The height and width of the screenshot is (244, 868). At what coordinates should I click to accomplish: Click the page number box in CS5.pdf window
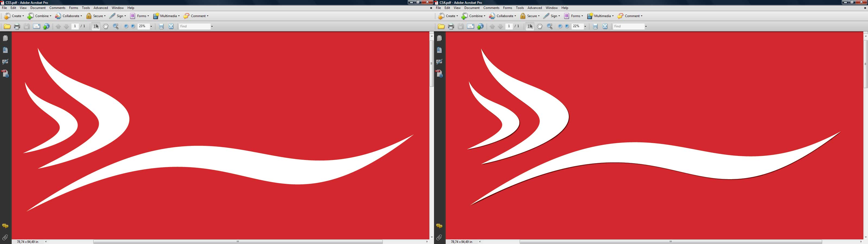(x=75, y=26)
